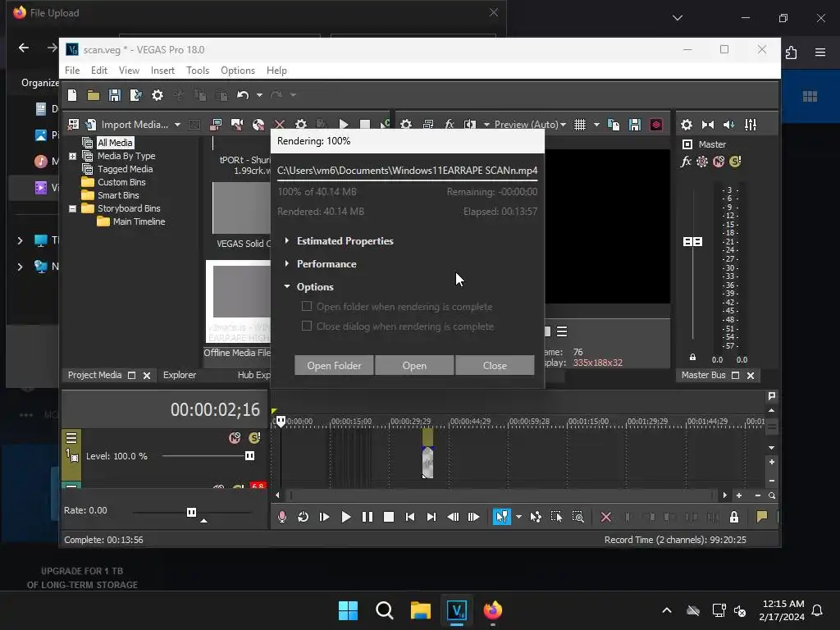Select All Media in the tree
Viewport: 840px width, 630px height.
[115, 143]
